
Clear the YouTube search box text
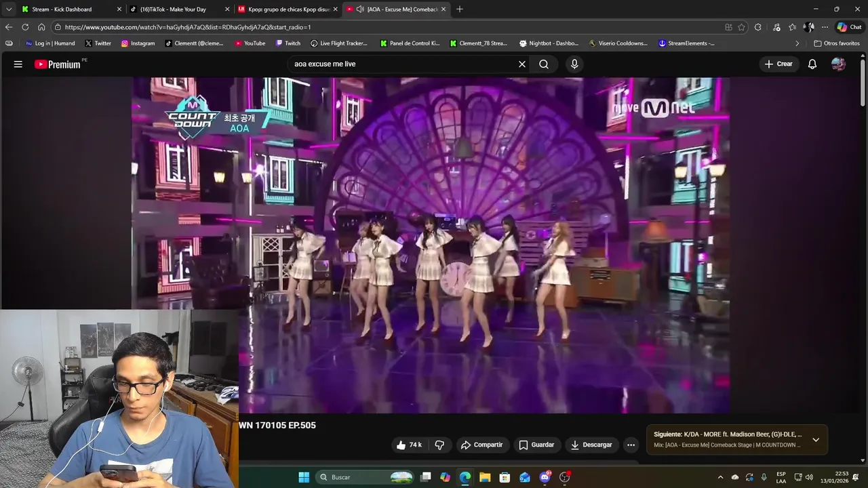coord(522,64)
